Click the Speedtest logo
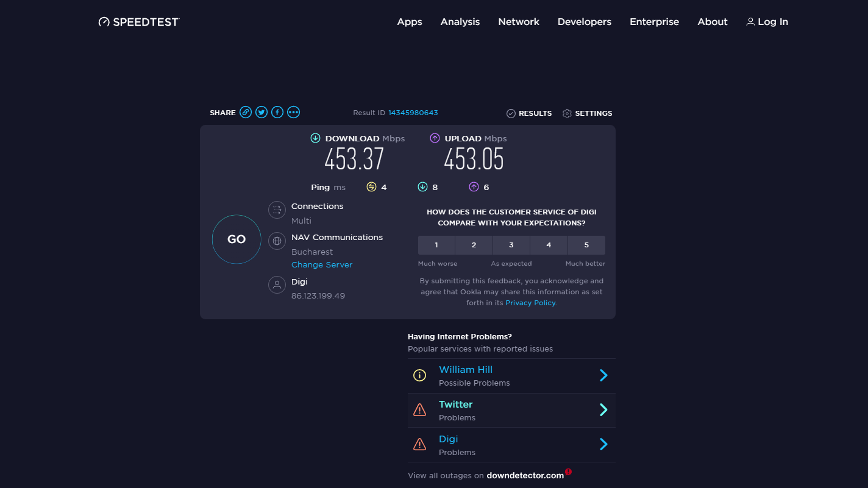 click(139, 22)
